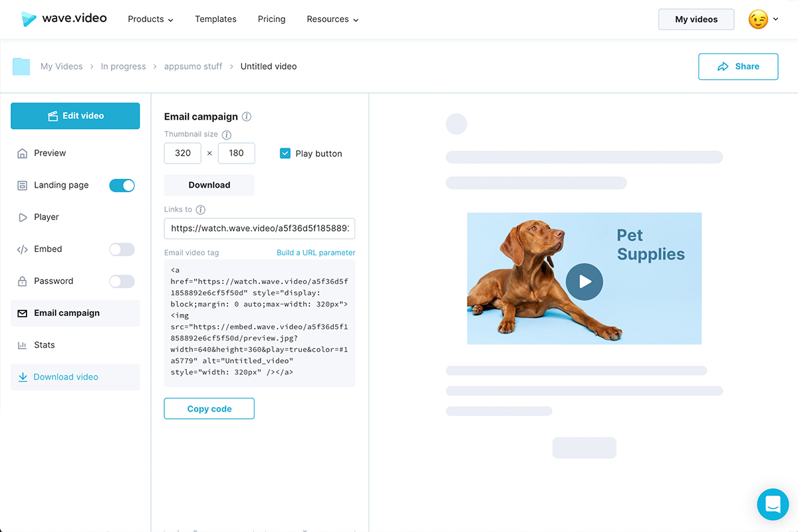This screenshot has width=798, height=532.
Task: Click the winking emoji profile avatar
Action: click(x=758, y=19)
